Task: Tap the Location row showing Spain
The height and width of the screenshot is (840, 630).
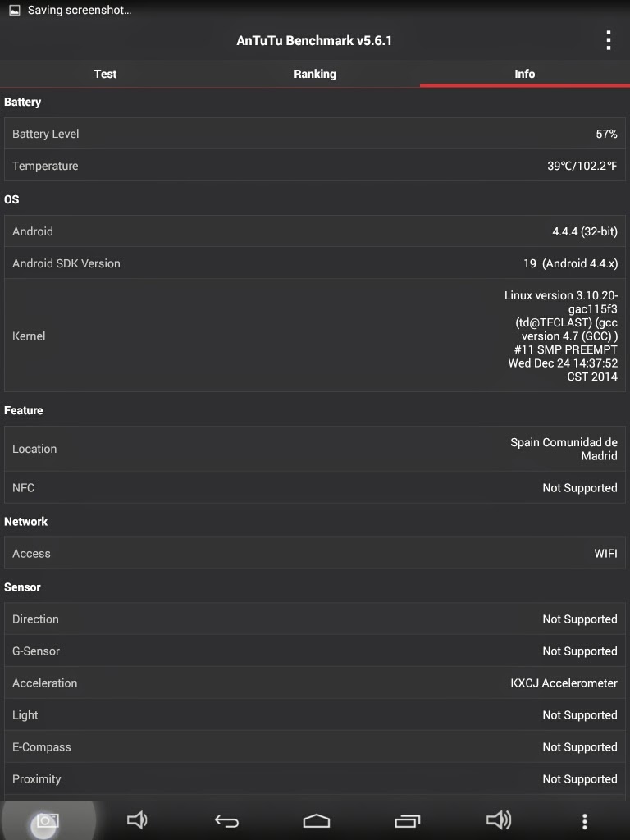Action: 315,449
